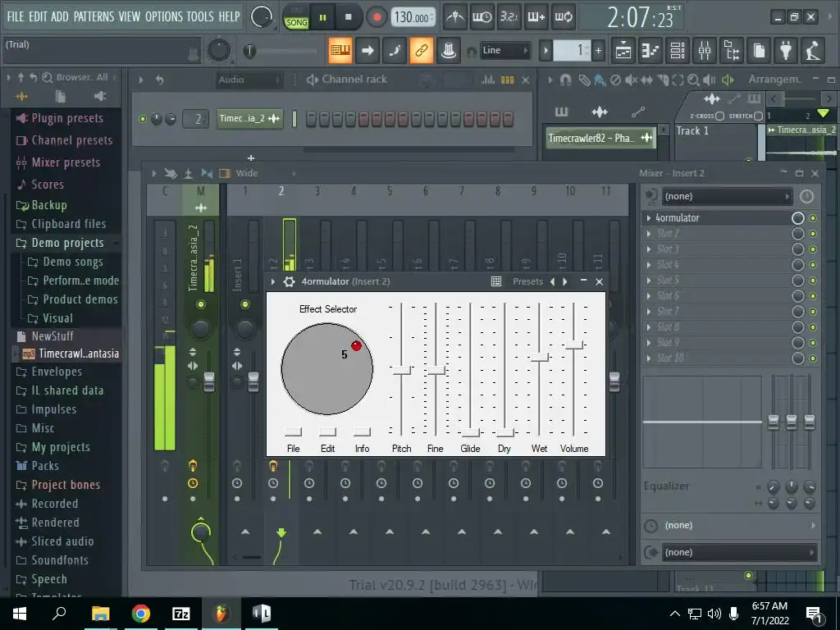Open the Mixer view icon

[705, 51]
